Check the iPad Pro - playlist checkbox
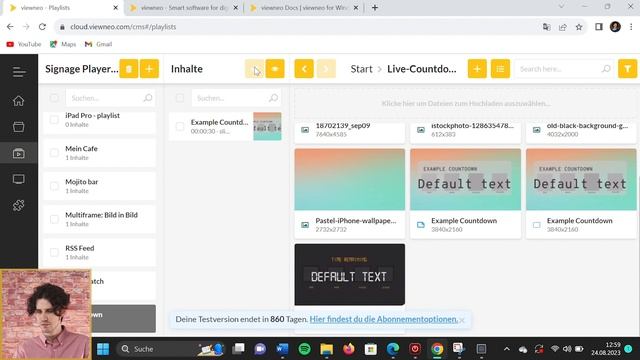Image resolution: width=640 pixels, height=360 pixels. pos(54,120)
